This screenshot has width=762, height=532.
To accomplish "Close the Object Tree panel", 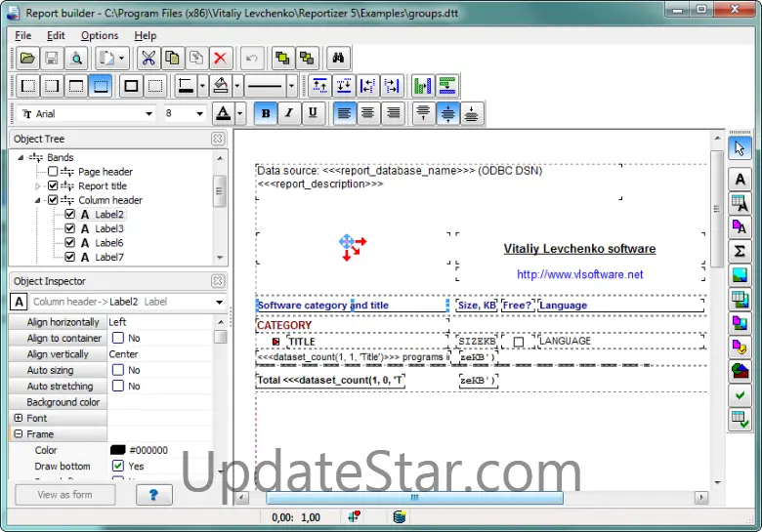I will point(218,139).
